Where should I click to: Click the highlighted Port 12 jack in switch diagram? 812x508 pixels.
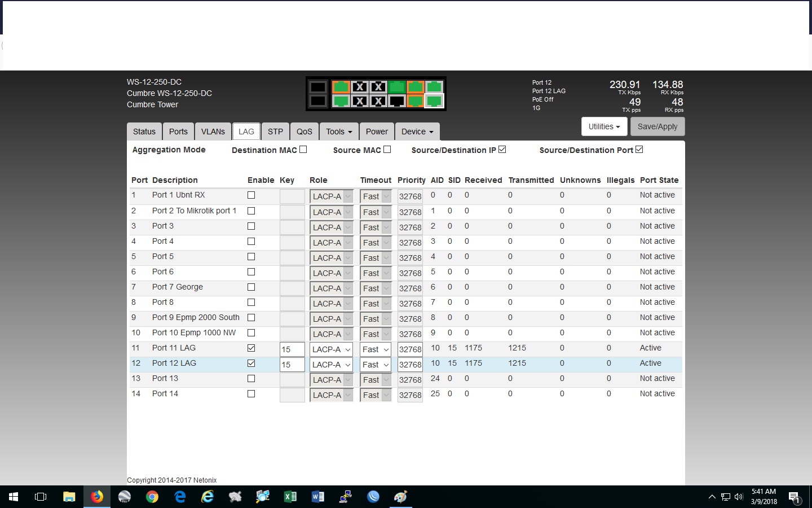[x=434, y=101]
